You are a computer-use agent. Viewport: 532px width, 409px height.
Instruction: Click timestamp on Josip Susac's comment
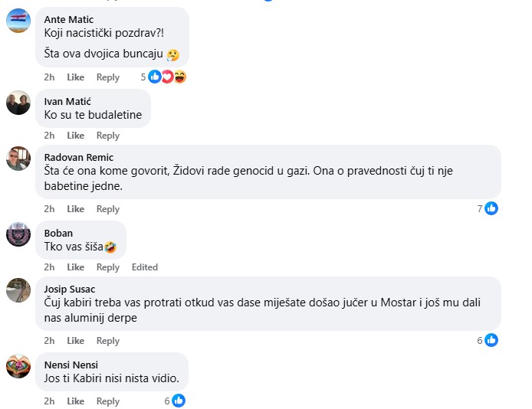click(x=49, y=341)
